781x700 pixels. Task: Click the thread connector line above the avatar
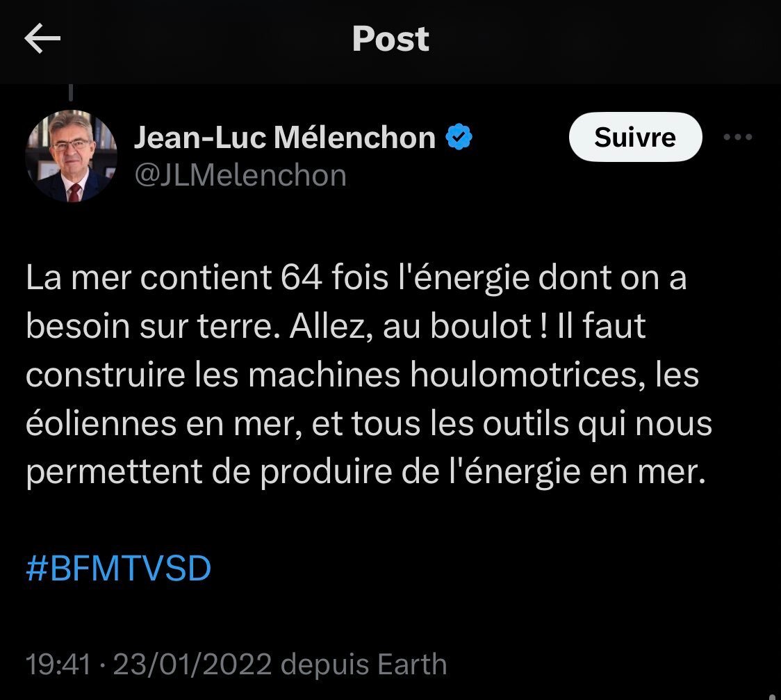click(72, 92)
